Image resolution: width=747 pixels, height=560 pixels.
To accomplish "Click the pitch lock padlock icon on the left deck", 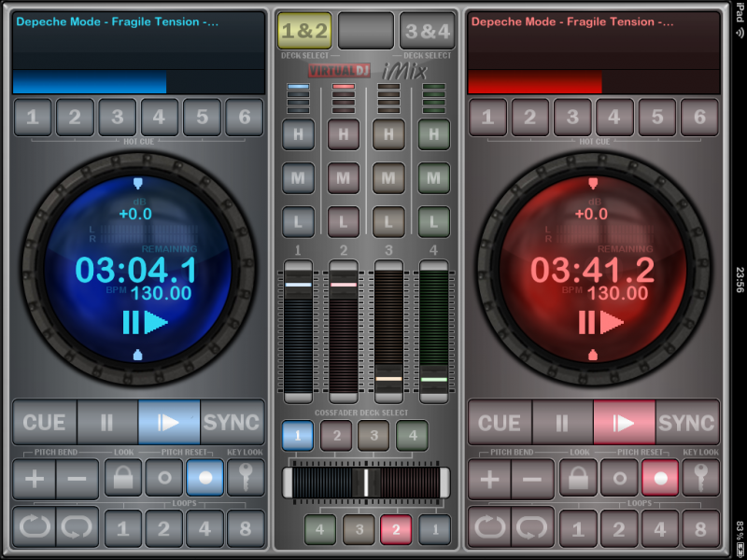I will 123,478.
